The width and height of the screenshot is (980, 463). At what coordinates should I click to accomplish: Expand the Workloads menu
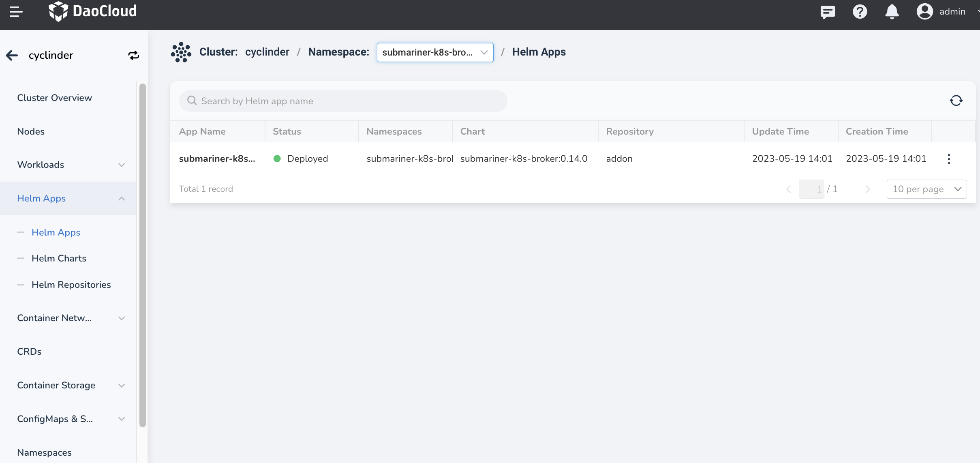point(68,165)
